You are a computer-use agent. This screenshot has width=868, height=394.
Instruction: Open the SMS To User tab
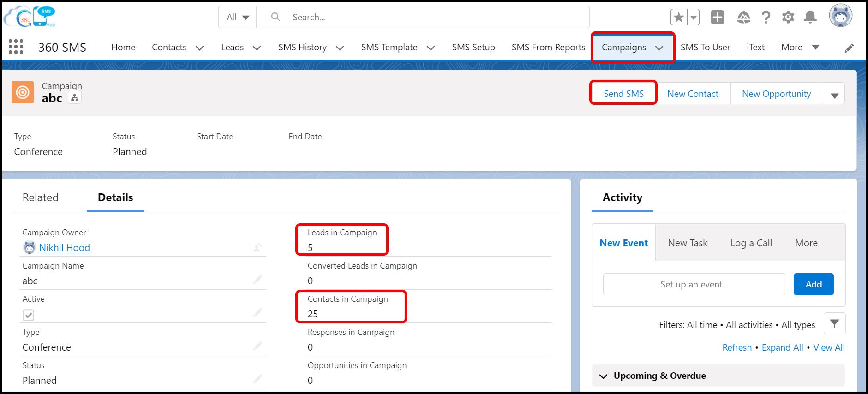pos(705,47)
